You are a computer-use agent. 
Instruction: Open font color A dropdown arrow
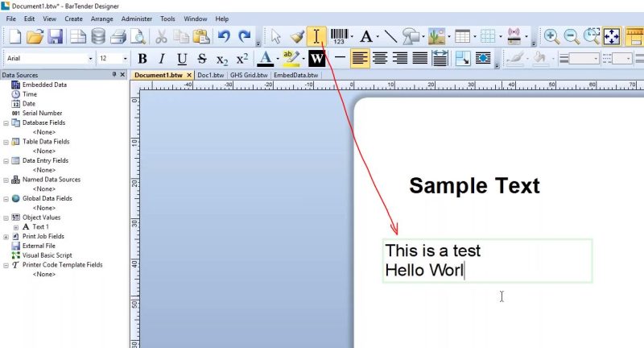pyautogui.click(x=278, y=59)
